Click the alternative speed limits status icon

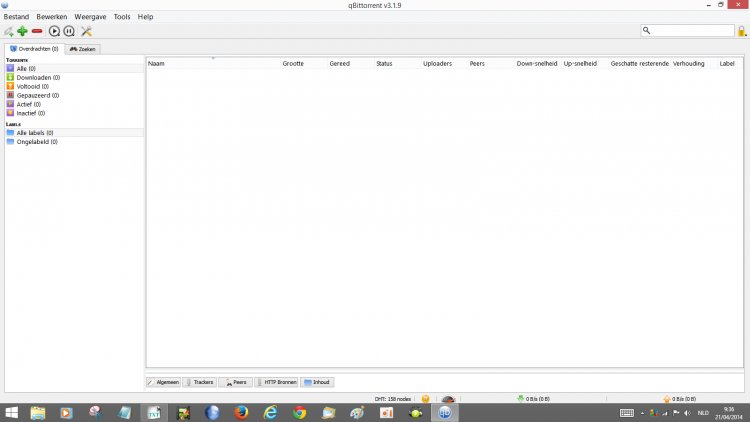[x=448, y=399]
